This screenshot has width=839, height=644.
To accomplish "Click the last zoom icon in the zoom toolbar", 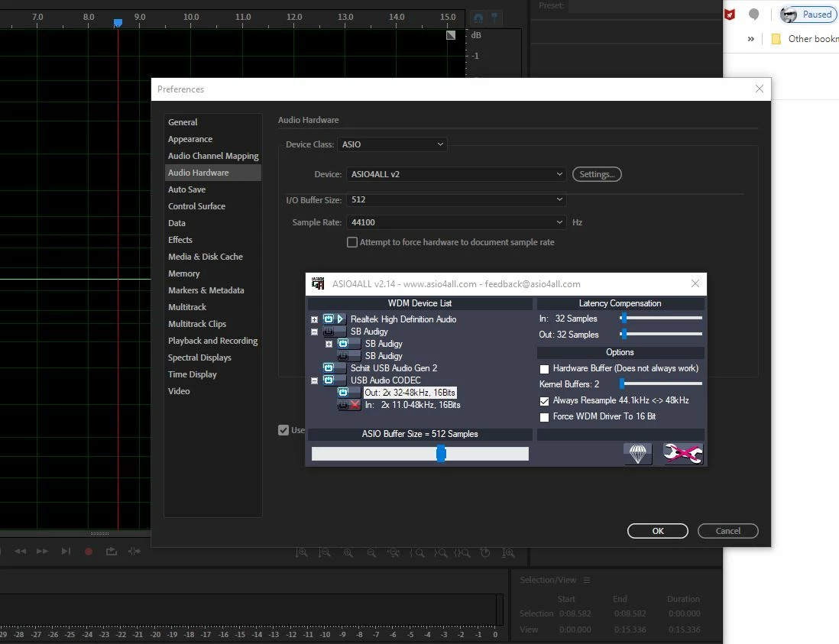I will point(508,552).
